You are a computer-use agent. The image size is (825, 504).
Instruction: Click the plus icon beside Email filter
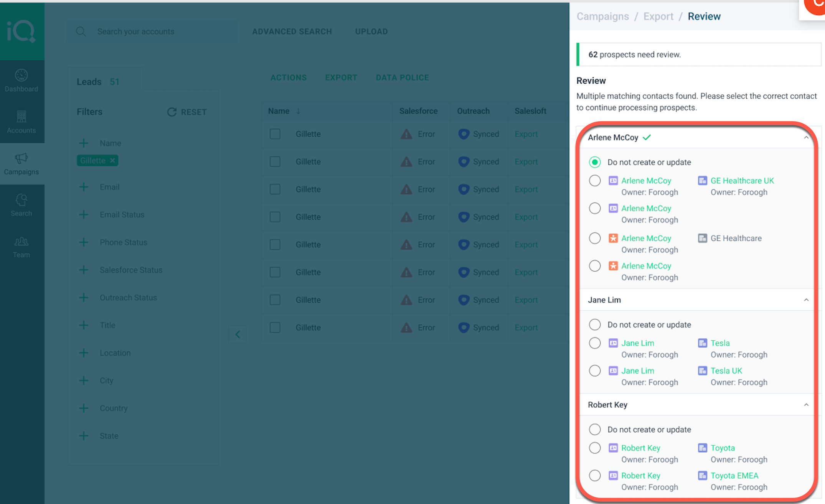pos(84,187)
